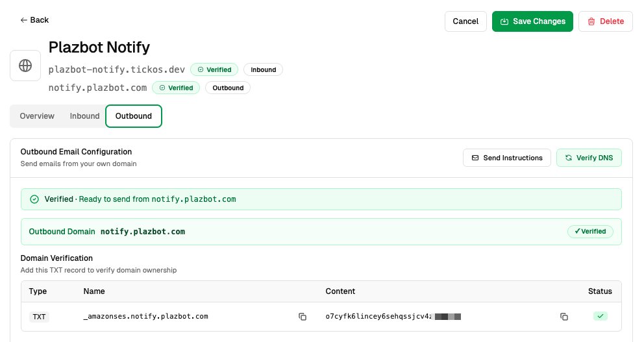Copy the TXT record content value
644x342 pixels.
tap(564, 317)
